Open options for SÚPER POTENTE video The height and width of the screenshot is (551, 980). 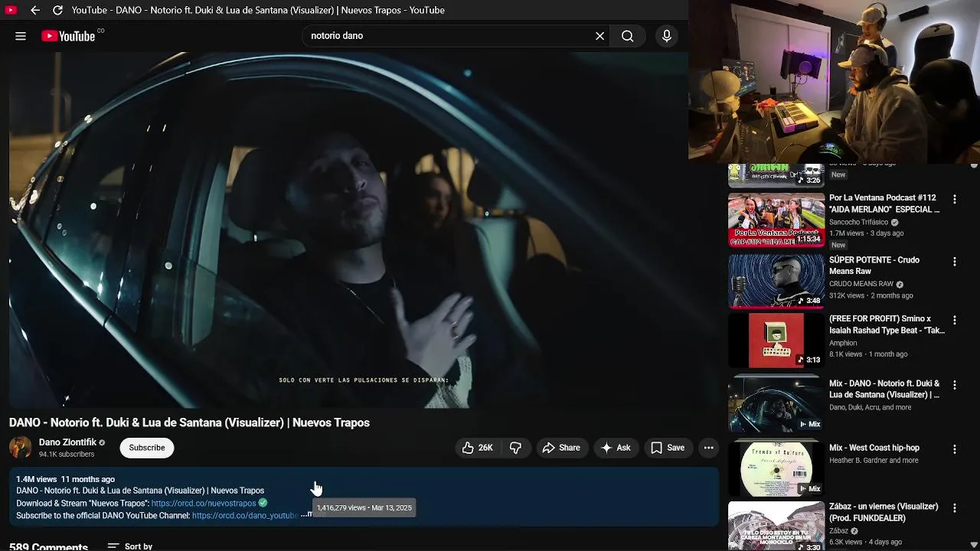[954, 262]
